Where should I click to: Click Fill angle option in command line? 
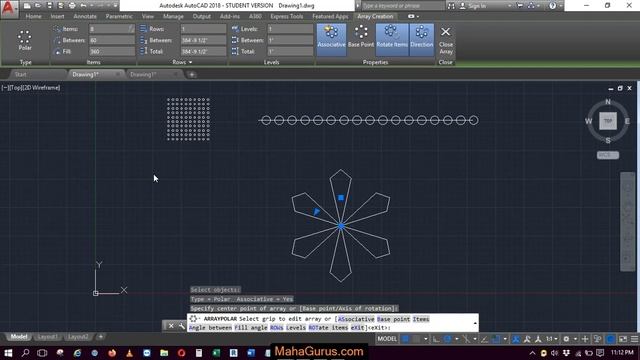(x=251, y=328)
